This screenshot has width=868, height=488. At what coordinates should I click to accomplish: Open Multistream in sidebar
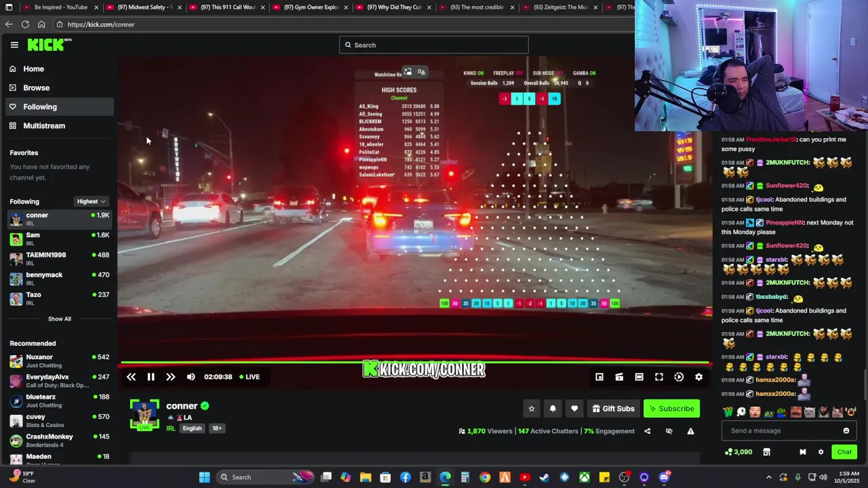[x=60, y=125]
